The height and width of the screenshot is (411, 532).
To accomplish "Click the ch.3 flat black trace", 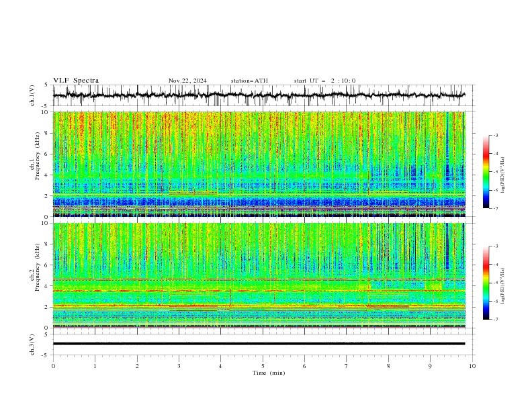I will [x=259, y=344].
